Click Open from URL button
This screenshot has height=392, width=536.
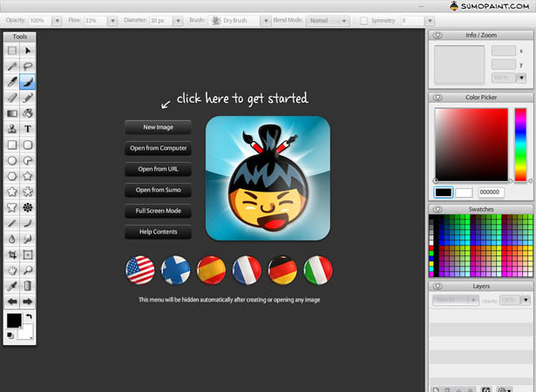(x=158, y=169)
